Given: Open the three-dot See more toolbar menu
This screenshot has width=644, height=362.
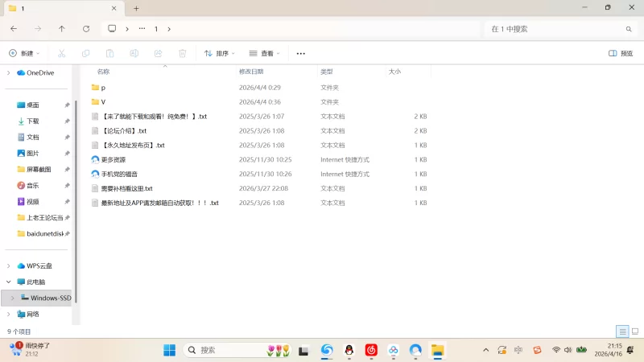Looking at the screenshot, I should tap(301, 53).
